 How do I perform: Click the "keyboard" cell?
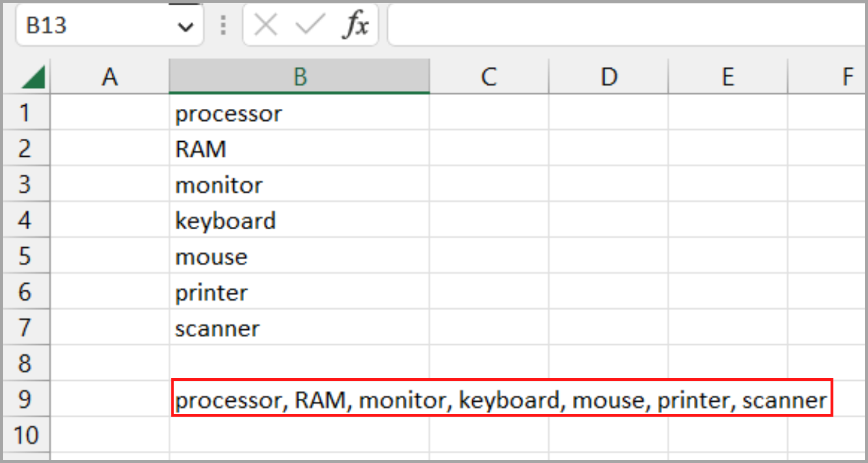[299, 221]
